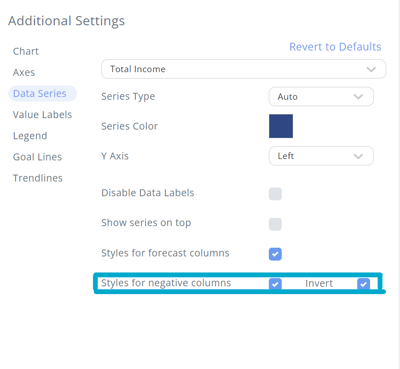
Task: Switch to the Axes settings section
Action: pos(24,72)
